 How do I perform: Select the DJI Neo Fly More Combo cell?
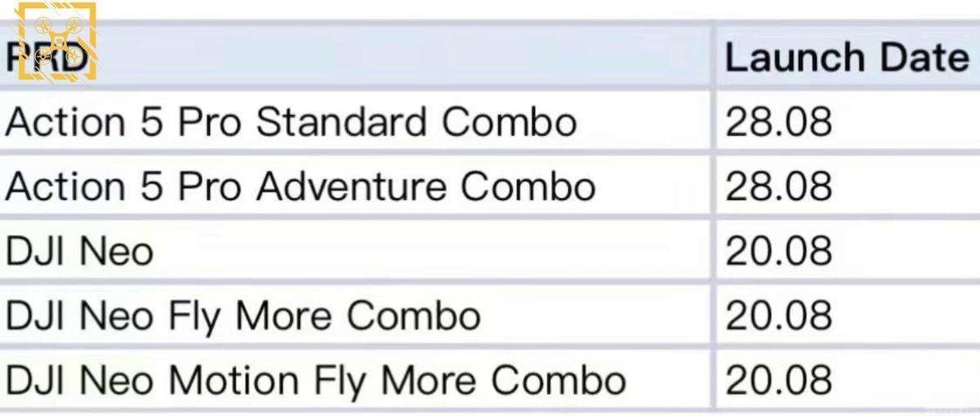coord(243,315)
